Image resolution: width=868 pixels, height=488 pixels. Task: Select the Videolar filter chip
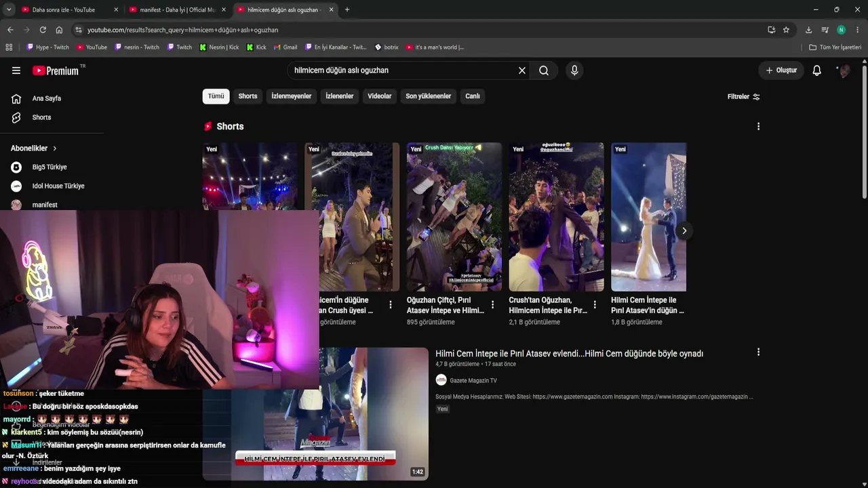click(380, 96)
